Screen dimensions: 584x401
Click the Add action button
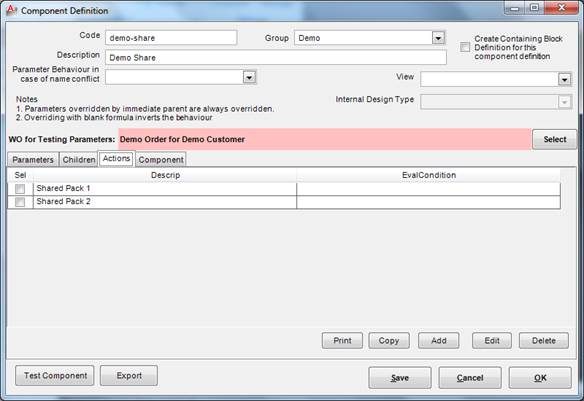tap(438, 341)
